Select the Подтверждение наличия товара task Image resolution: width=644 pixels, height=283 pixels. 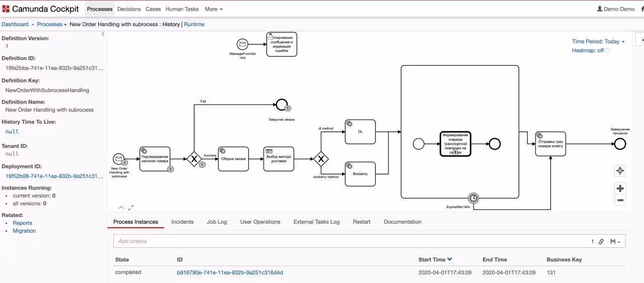[155, 159]
